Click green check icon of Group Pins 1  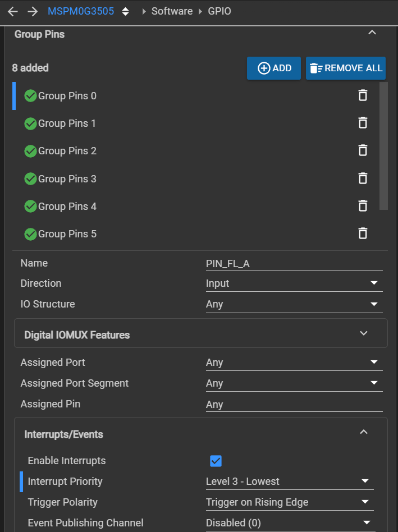pos(30,123)
